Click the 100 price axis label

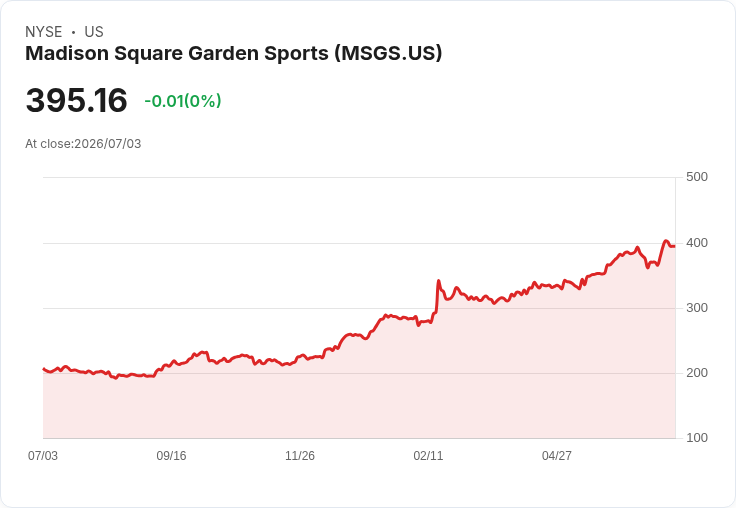coord(697,438)
